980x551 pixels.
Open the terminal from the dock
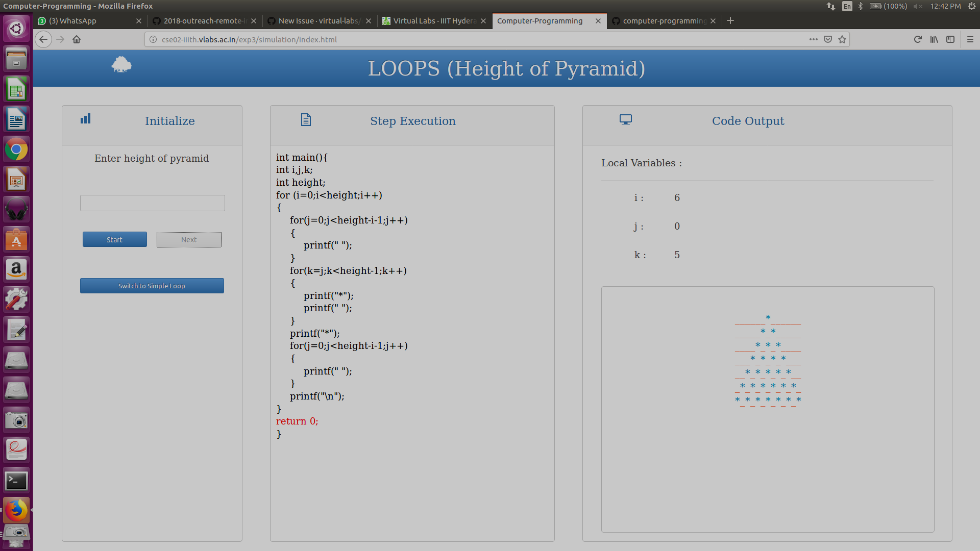[x=16, y=480]
